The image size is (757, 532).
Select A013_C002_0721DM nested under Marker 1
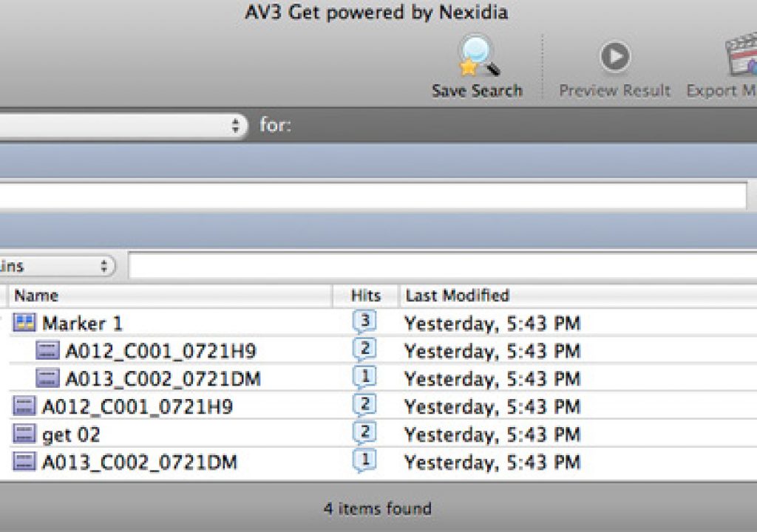tap(378, 378)
